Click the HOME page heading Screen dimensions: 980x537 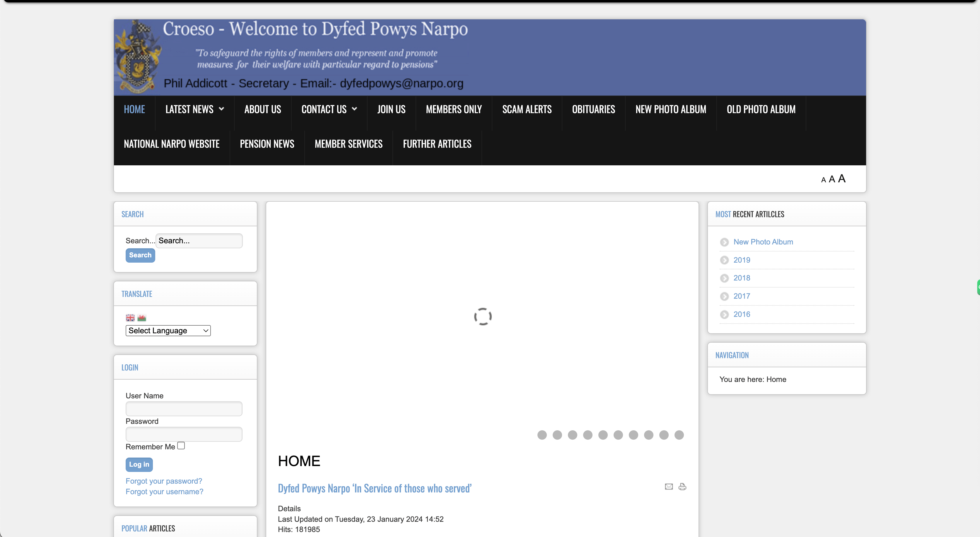point(299,461)
